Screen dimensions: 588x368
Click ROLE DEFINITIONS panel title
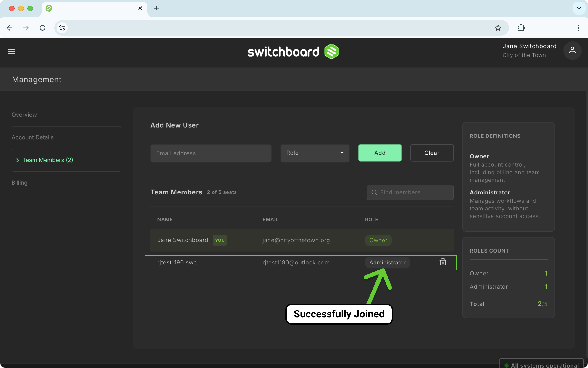pyautogui.click(x=495, y=136)
